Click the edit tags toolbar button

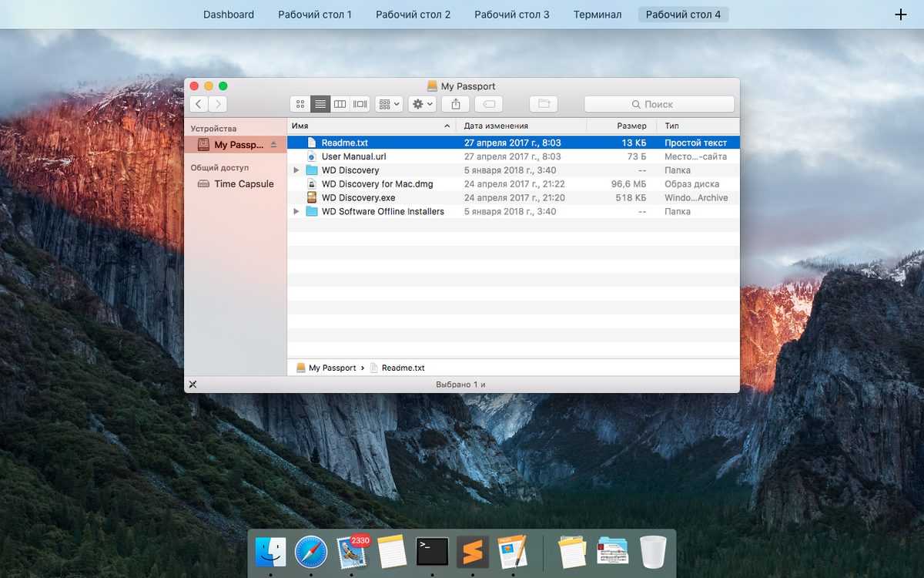coord(488,104)
